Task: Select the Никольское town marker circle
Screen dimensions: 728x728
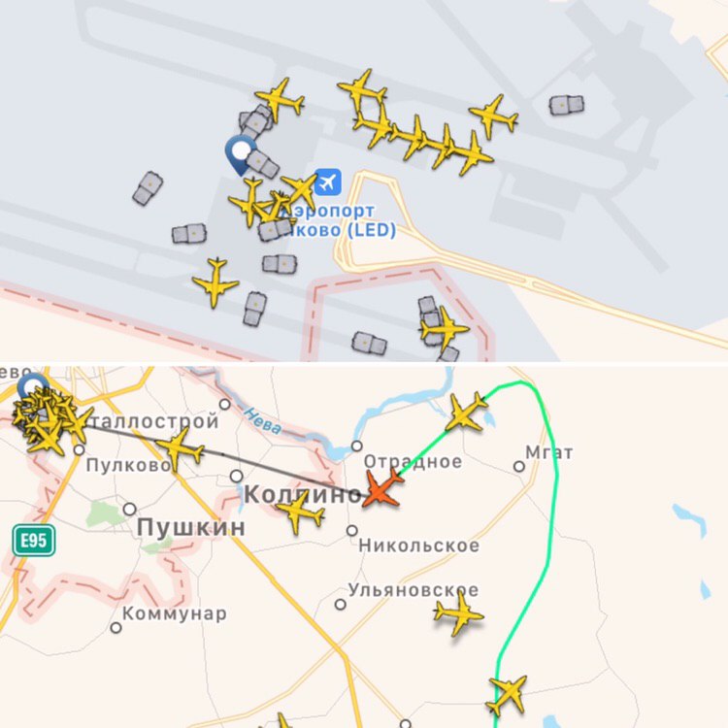Action: click(x=352, y=530)
